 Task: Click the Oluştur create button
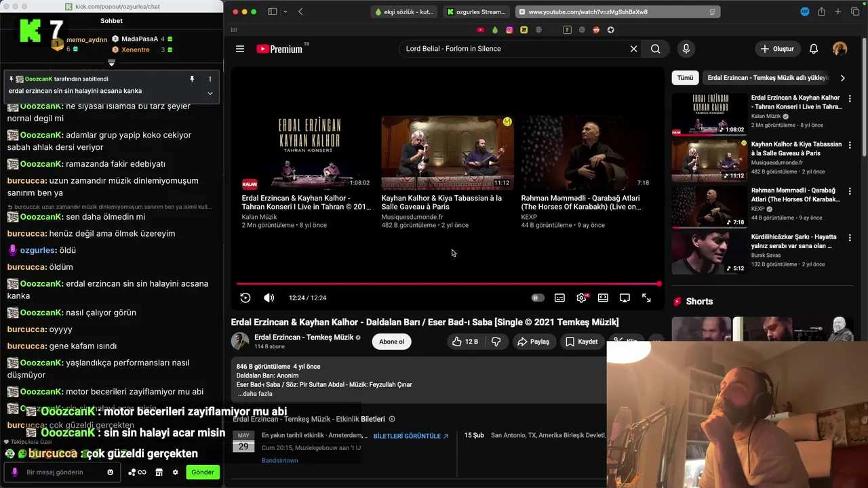(777, 49)
